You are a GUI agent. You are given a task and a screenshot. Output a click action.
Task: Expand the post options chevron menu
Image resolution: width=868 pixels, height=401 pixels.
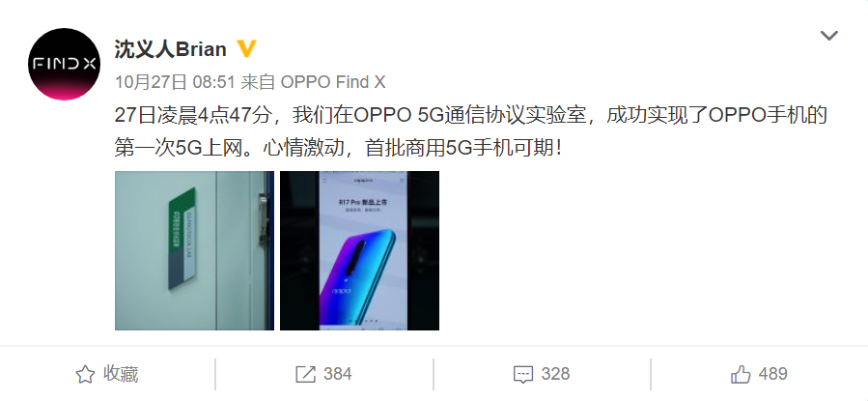(x=828, y=36)
